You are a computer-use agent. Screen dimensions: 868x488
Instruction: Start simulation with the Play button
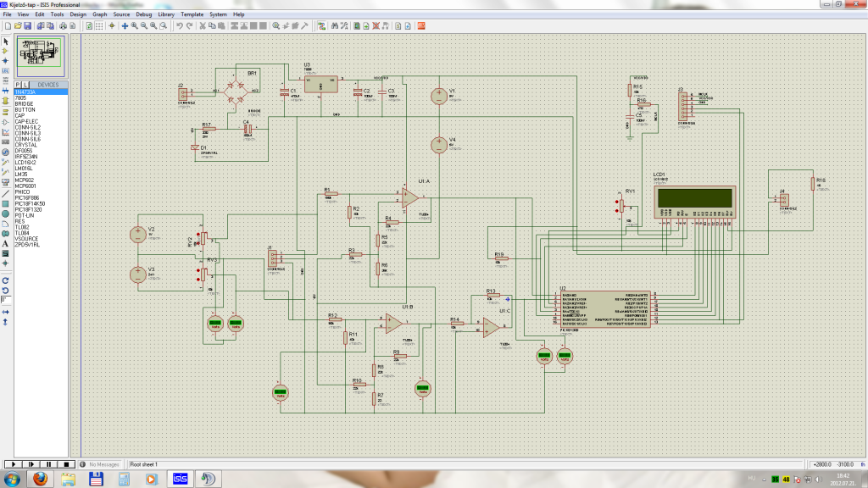pos(14,464)
